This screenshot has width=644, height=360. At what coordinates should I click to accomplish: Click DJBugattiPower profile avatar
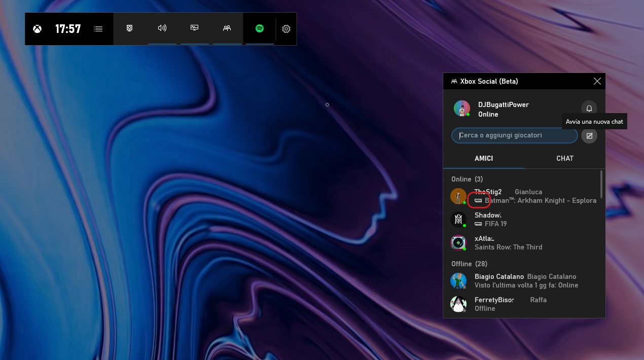[x=461, y=109]
